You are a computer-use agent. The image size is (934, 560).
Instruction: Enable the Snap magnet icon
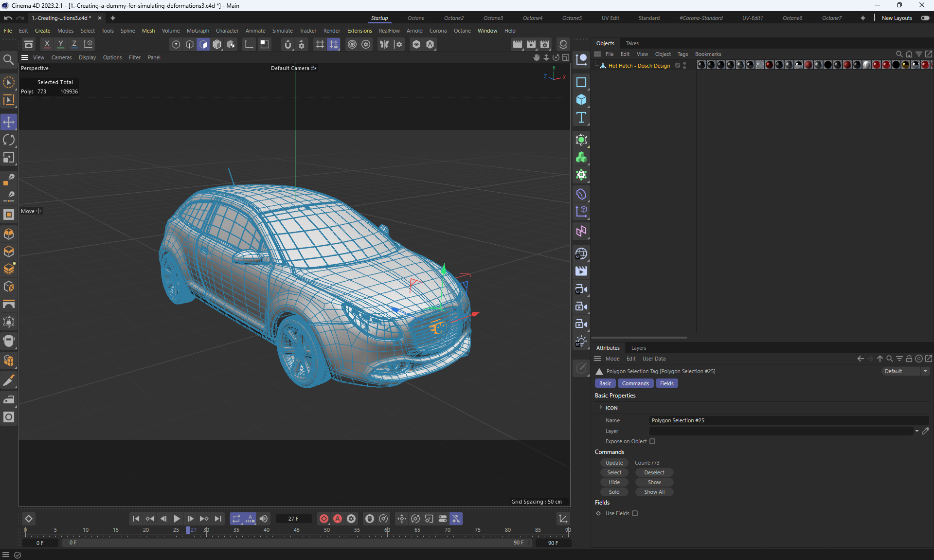coord(287,44)
